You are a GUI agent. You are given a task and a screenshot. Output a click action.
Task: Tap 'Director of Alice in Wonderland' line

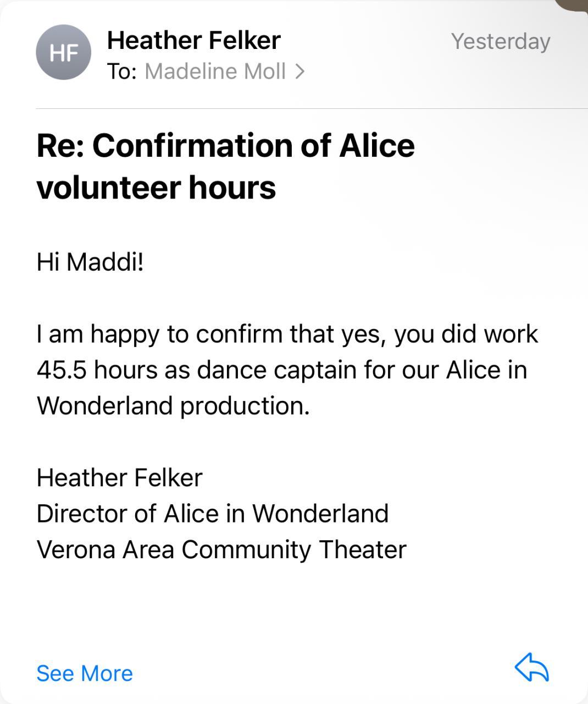[x=212, y=514]
